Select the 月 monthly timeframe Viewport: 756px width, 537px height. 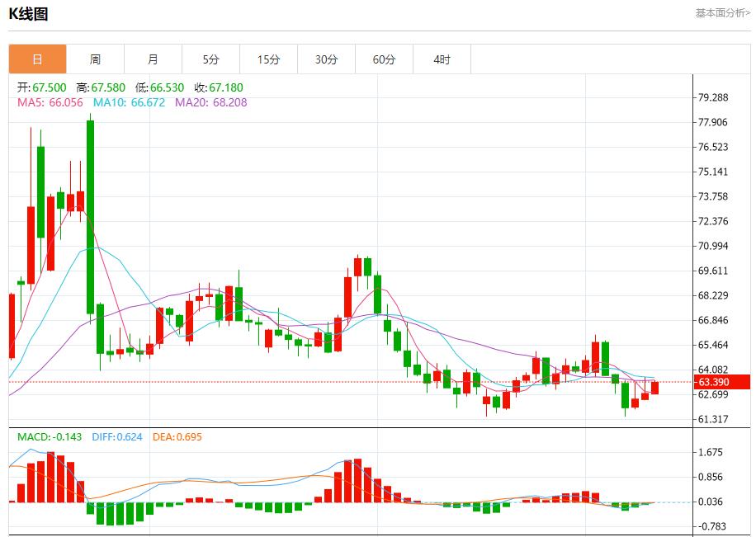(152, 59)
